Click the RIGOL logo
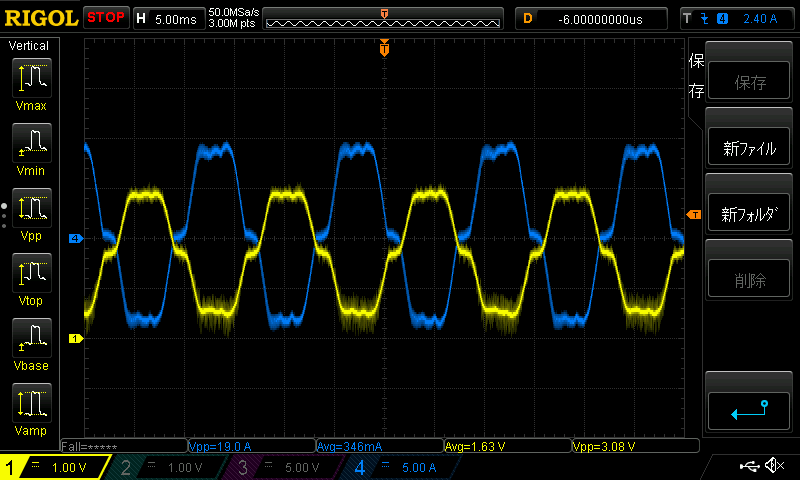 pyautogui.click(x=41, y=18)
